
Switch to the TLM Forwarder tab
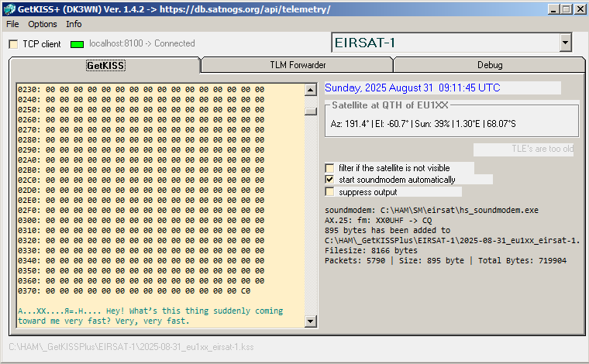(297, 65)
